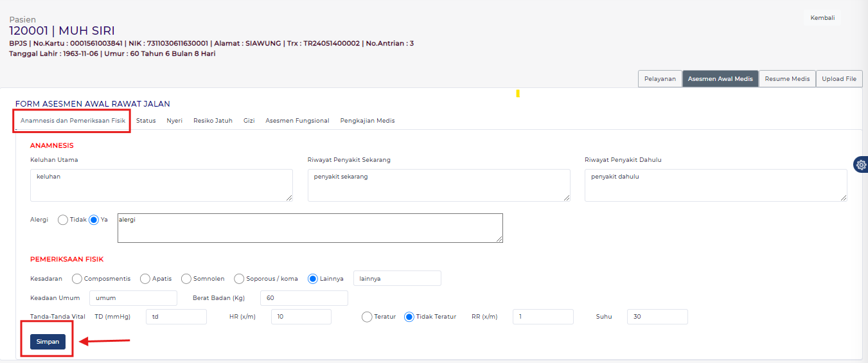The width and height of the screenshot is (868, 363).
Task: Click the Simpan button
Action: pos(48,342)
